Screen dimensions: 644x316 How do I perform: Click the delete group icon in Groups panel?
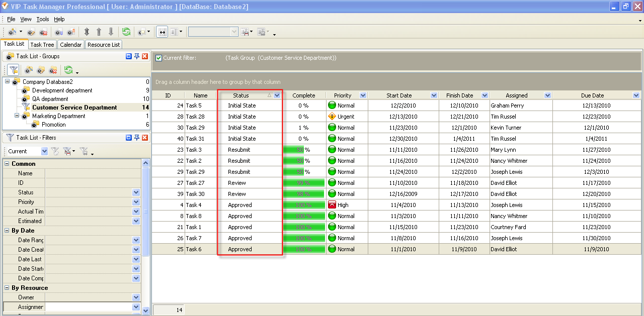pos(52,70)
